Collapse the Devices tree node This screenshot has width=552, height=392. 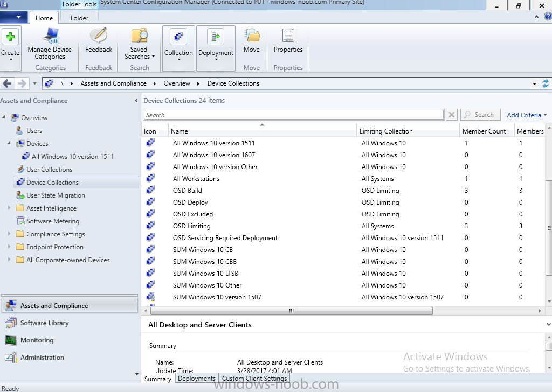(10, 143)
